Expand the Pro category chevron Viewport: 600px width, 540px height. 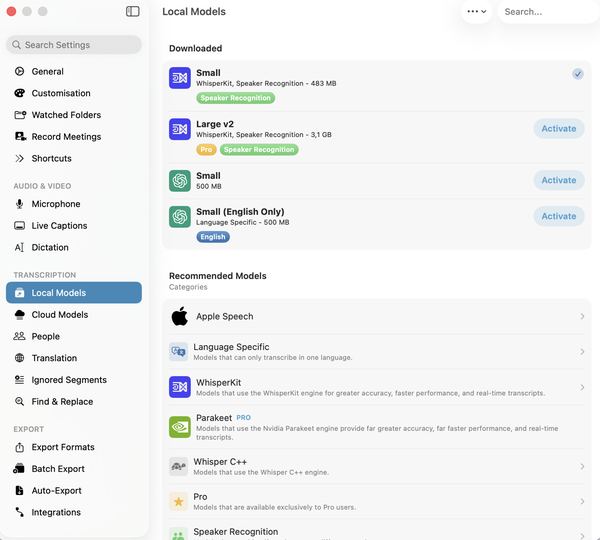click(x=582, y=502)
